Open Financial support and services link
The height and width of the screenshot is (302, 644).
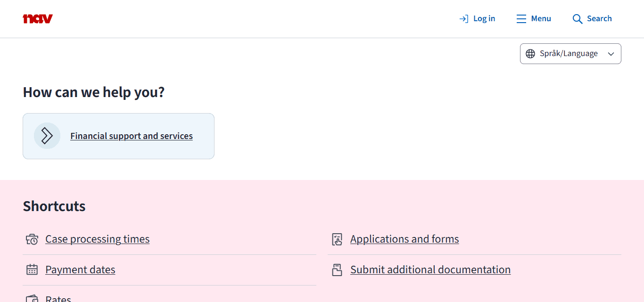pyautogui.click(x=132, y=136)
